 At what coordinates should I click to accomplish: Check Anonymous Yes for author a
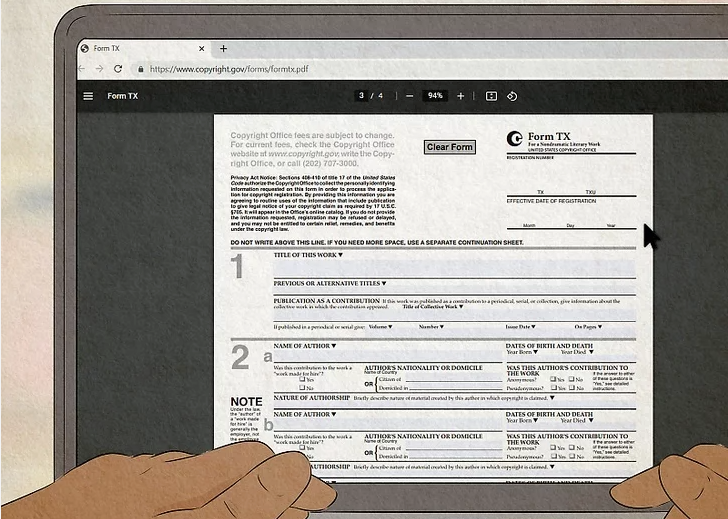[x=553, y=379]
